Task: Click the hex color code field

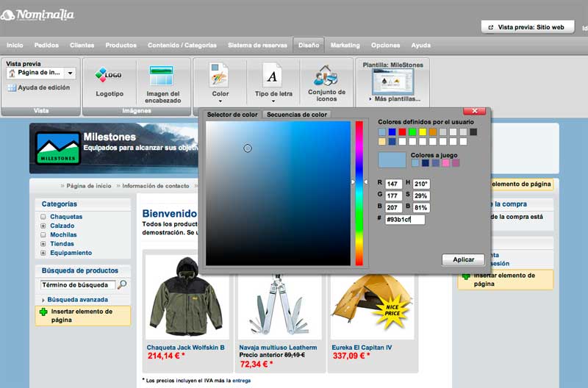Action: click(x=405, y=219)
